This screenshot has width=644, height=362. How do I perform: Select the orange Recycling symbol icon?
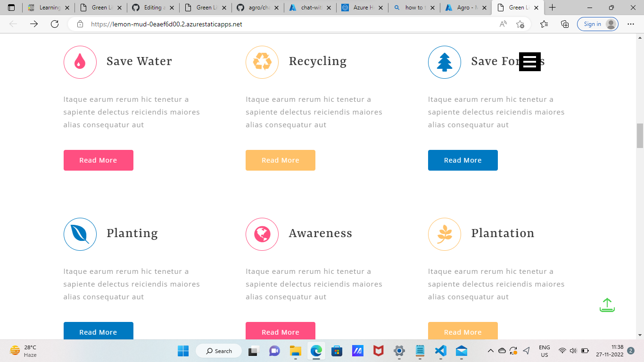[x=262, y=62]
